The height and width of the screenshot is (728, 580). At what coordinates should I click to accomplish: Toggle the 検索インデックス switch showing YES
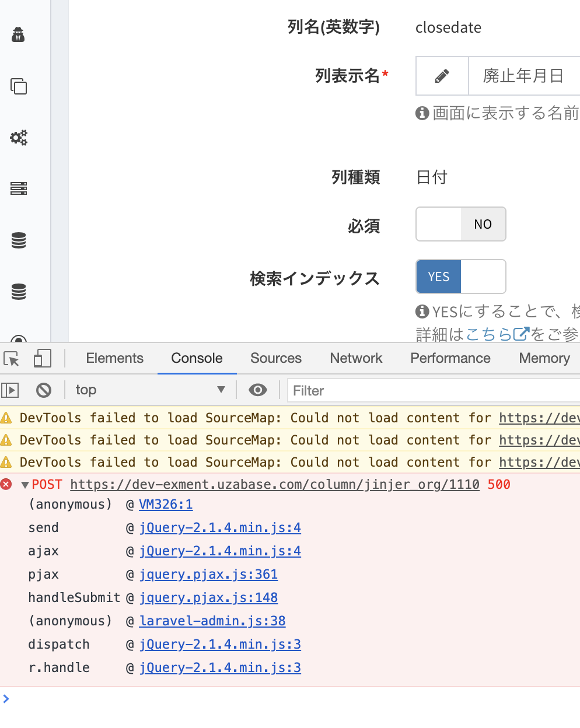click(461, 276)
